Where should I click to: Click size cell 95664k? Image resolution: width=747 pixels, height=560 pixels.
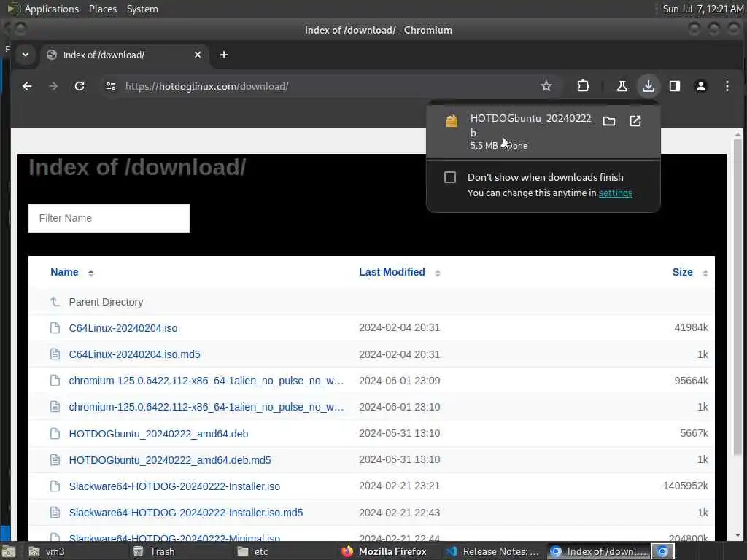coord(691,381)
